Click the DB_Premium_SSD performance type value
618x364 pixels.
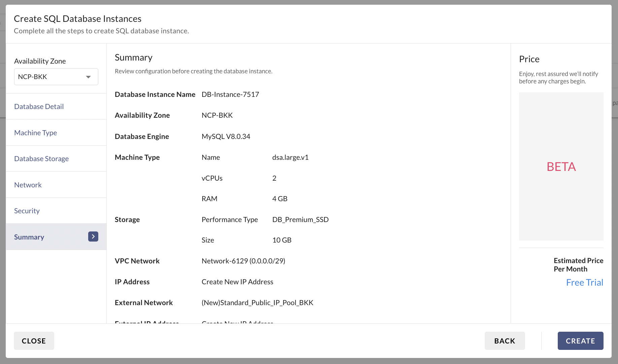[x=300, y=219]
